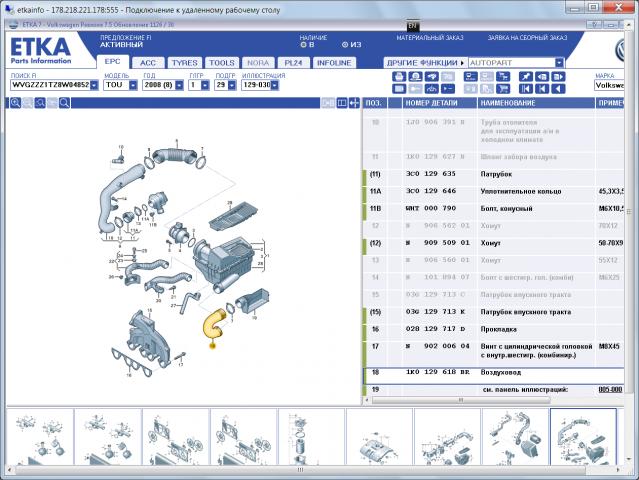Click the VIN input field WVGZZZ1TZ8W04852

[50, 85]
